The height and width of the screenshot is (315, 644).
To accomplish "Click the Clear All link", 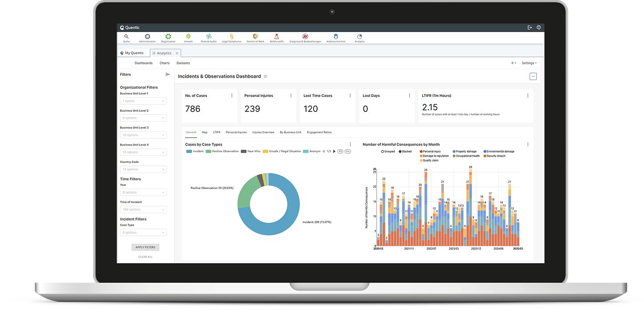I will 145,257.
